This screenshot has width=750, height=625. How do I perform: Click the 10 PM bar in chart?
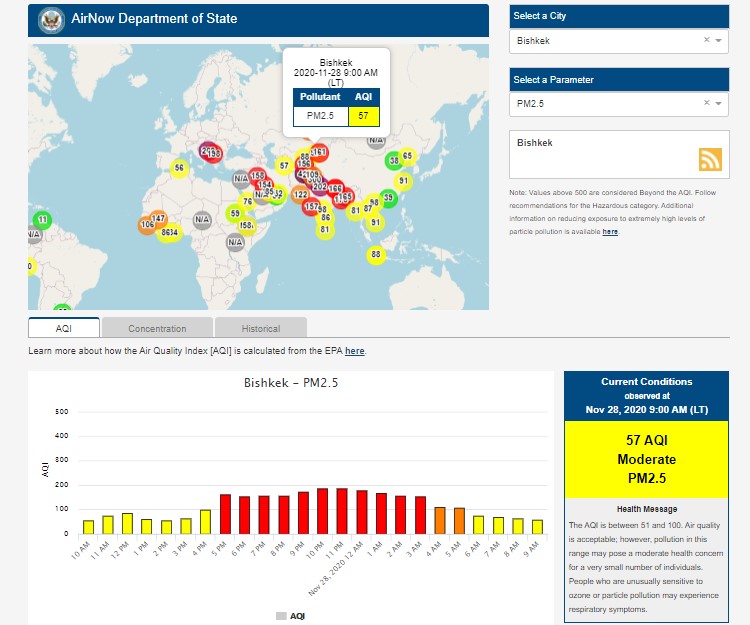pos(322,511)
